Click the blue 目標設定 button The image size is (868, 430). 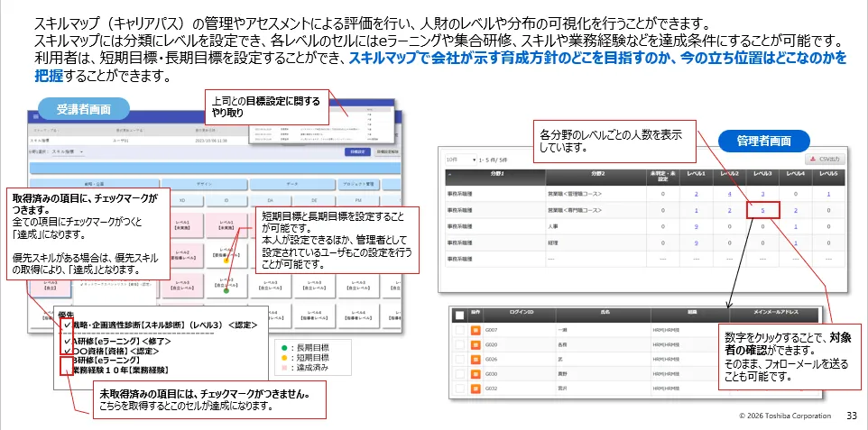pos(356,151)
